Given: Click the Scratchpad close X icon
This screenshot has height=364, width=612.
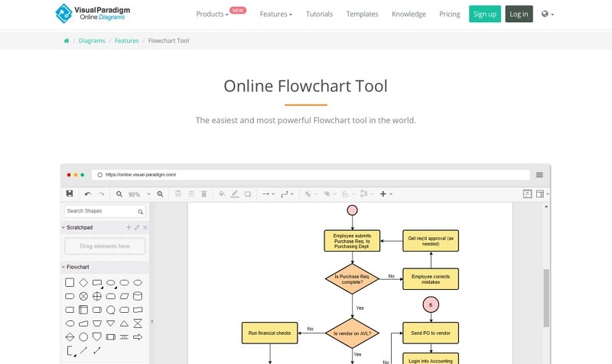Looking at the screenshot, I should 145,227.
